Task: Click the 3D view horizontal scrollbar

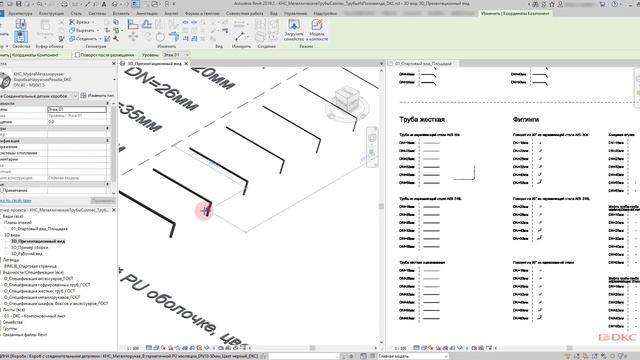Action: tap(312, 348)
